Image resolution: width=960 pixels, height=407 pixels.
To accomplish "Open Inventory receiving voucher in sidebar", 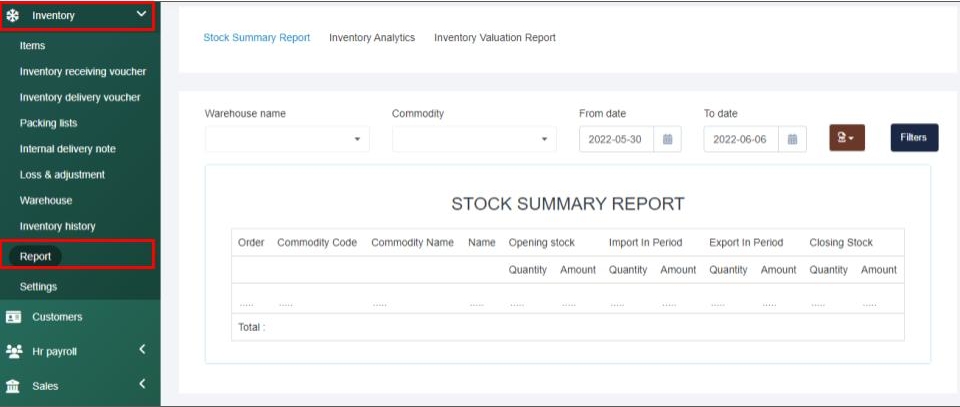I will (x=83, y=72).
